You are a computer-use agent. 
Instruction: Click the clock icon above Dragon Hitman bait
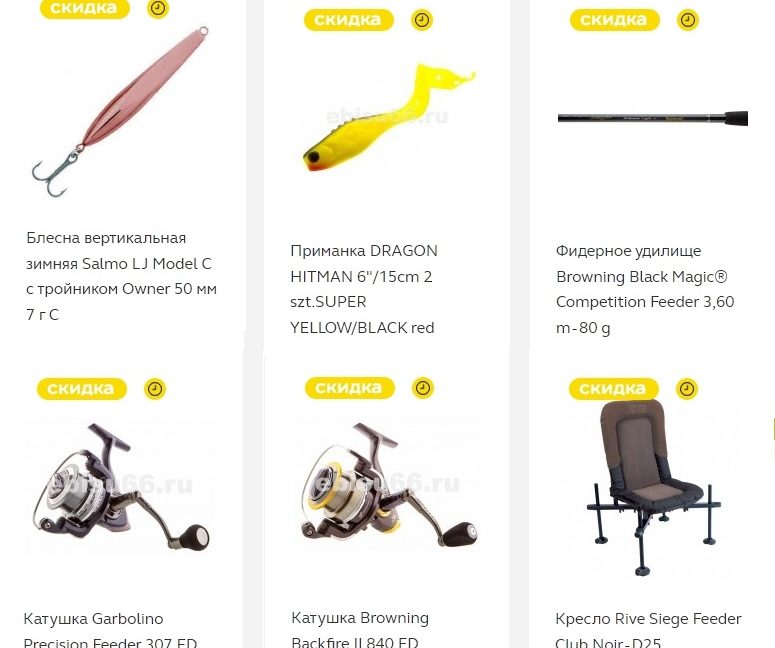[x=422, y=20]
